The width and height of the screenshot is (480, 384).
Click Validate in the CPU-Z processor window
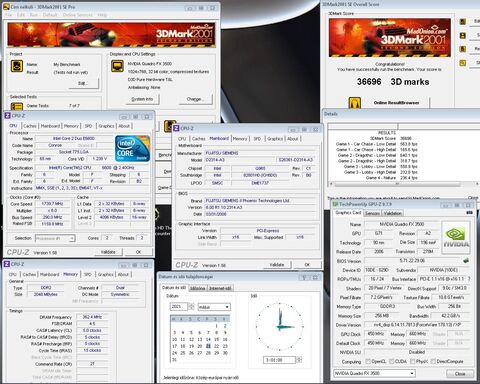pos(108,252)
